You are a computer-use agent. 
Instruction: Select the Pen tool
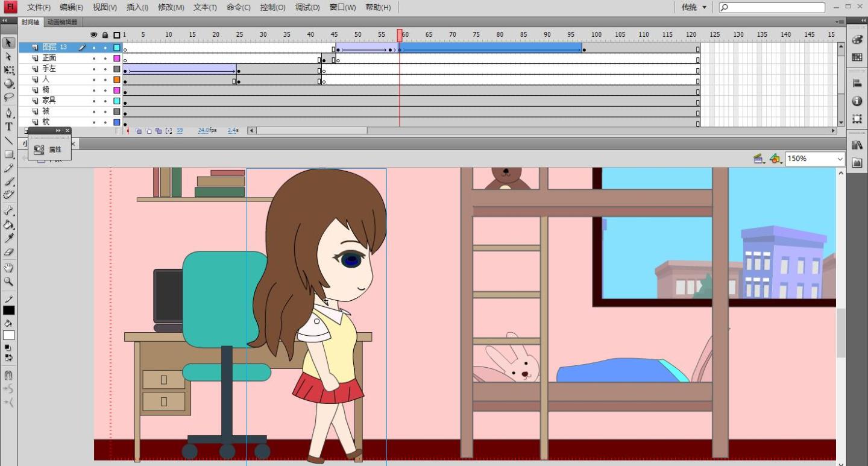8,113
